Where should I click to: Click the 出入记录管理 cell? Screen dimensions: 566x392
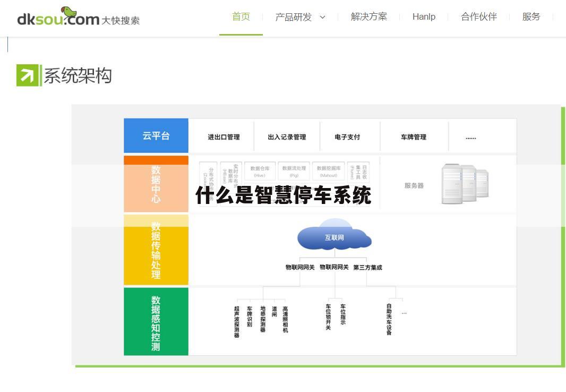(x=287, y=137)
